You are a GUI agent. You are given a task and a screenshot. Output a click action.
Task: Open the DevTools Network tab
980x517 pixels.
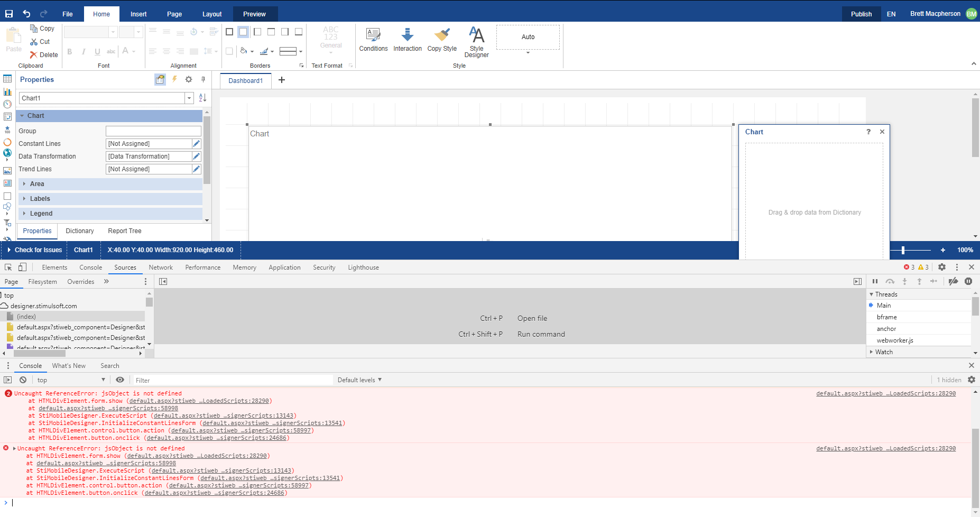(161, 267)
